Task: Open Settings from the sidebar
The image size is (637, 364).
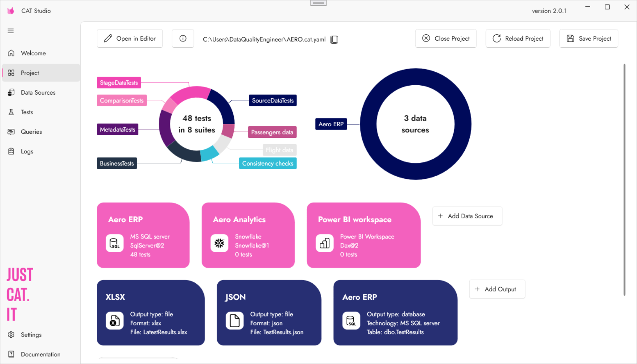Action: (31, 335)
